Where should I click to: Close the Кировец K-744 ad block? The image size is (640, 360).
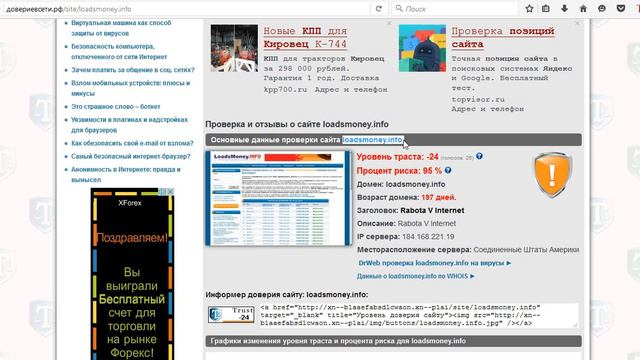(389, 24)
